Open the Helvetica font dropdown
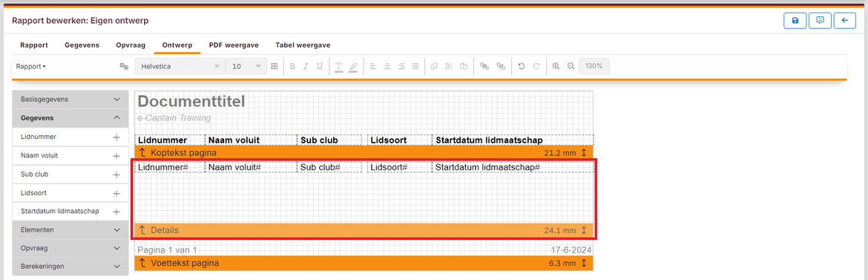The image size is (868, 280). [x=180, y=66]
